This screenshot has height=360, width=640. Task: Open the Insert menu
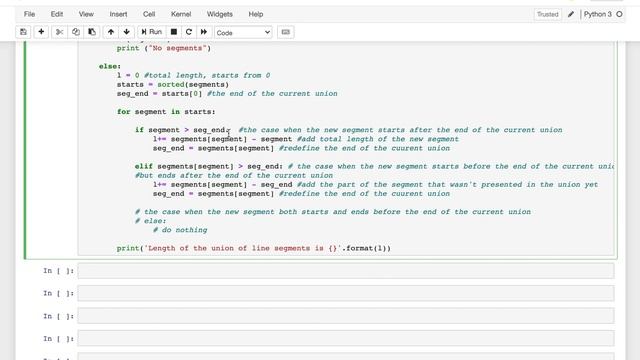(118, 14)
